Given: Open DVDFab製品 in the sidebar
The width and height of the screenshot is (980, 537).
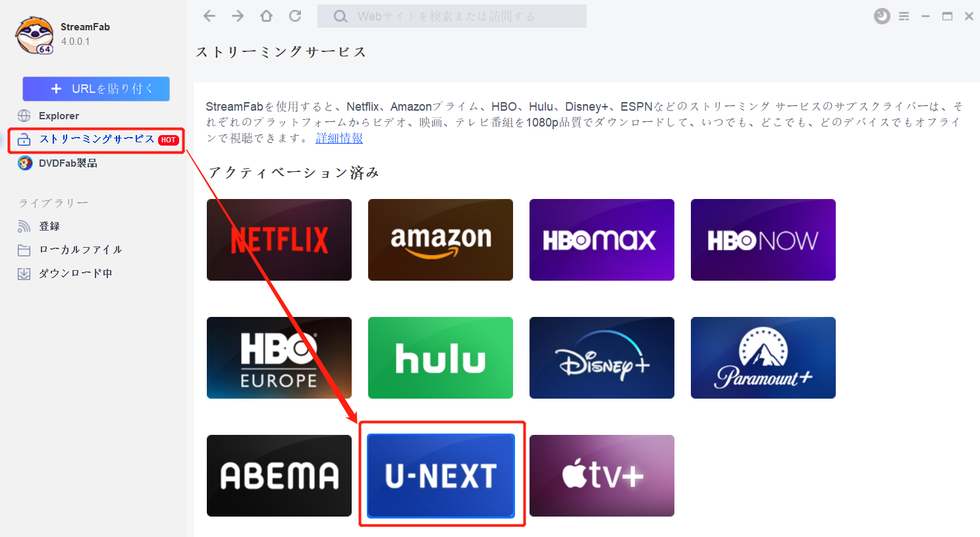Looking at the screenshot, I should [68, 163].
